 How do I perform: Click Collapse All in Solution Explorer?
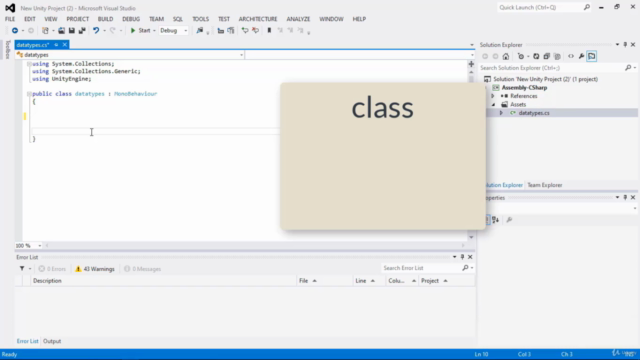pos(547,56)
